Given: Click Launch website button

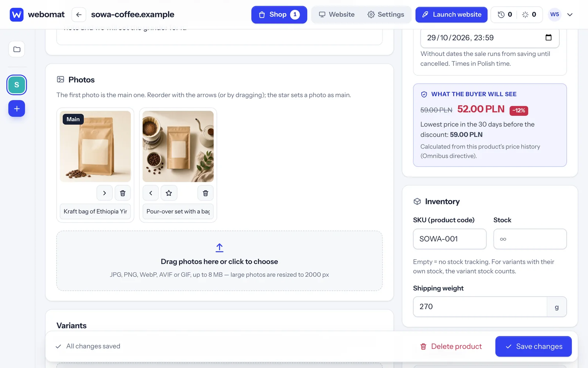Looking at the screenshot, I should click(x=451, y=15).
